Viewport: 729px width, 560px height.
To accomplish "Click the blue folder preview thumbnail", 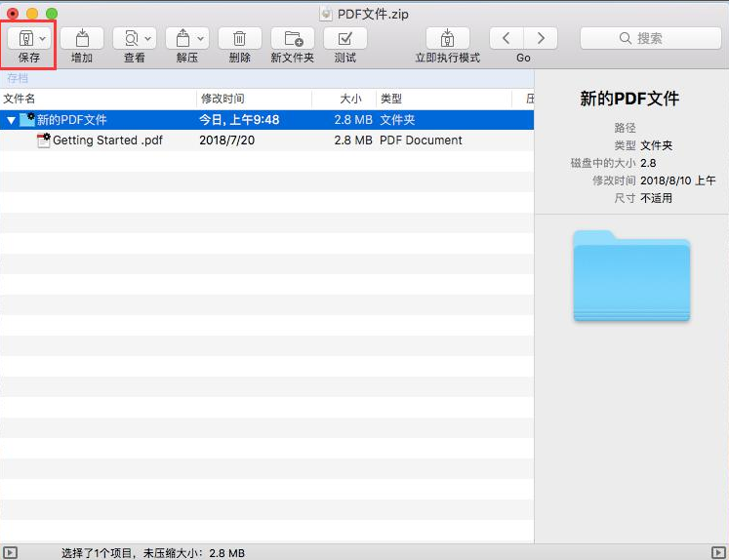I will tap(631, 275).
